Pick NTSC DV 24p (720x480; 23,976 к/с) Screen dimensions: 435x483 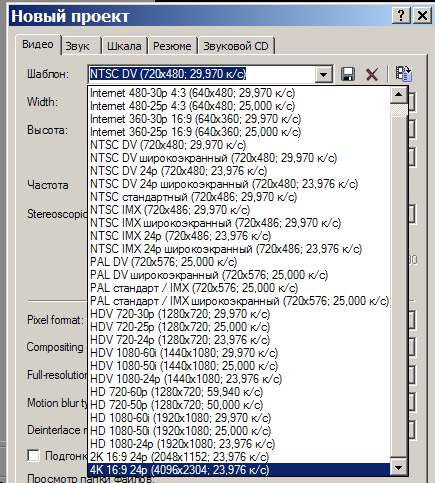(239, 171)
